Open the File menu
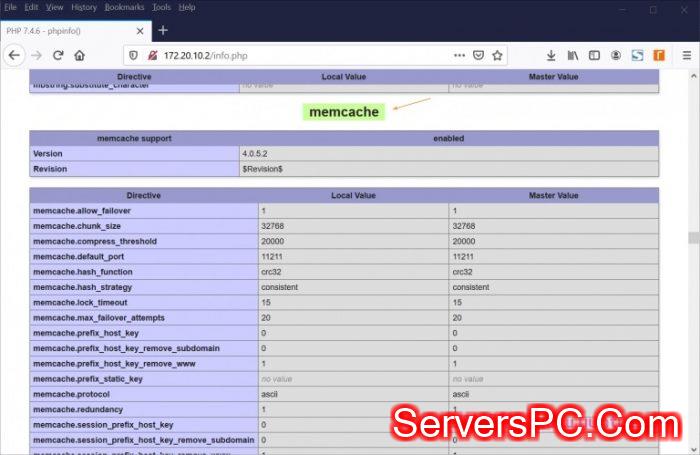The width and height of the screenshot is (700, 455). point(9,7)
